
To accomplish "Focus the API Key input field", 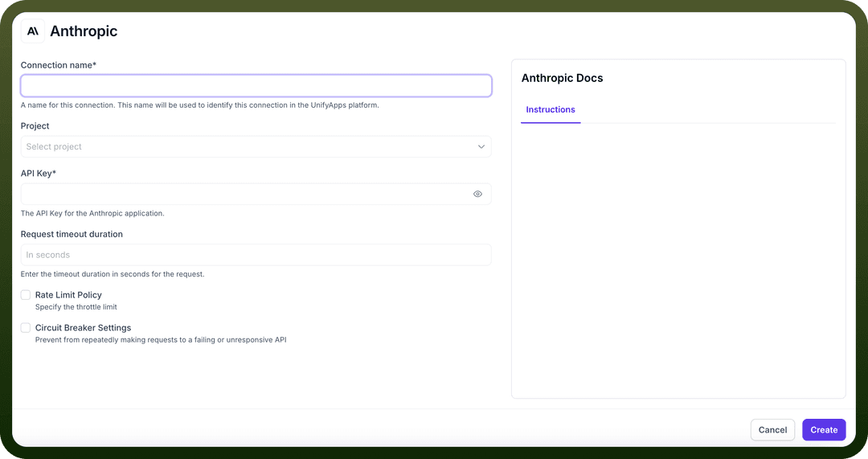I will pos(256,194).
